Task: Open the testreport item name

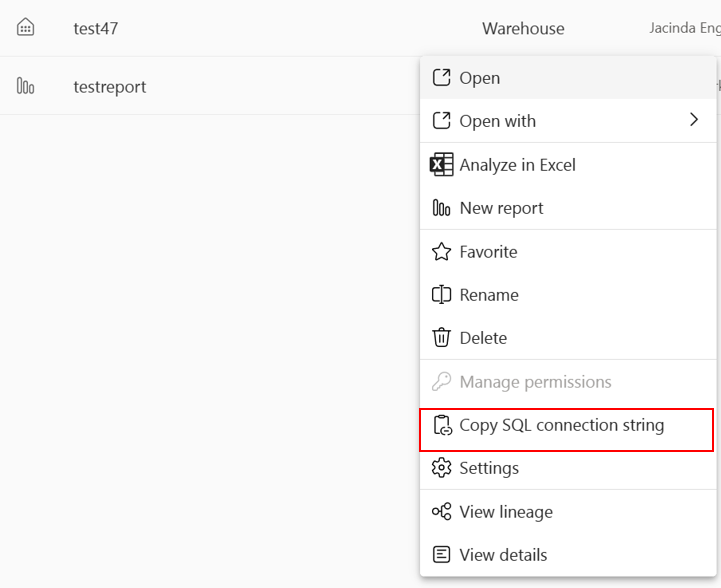Action: coord(110,87)
